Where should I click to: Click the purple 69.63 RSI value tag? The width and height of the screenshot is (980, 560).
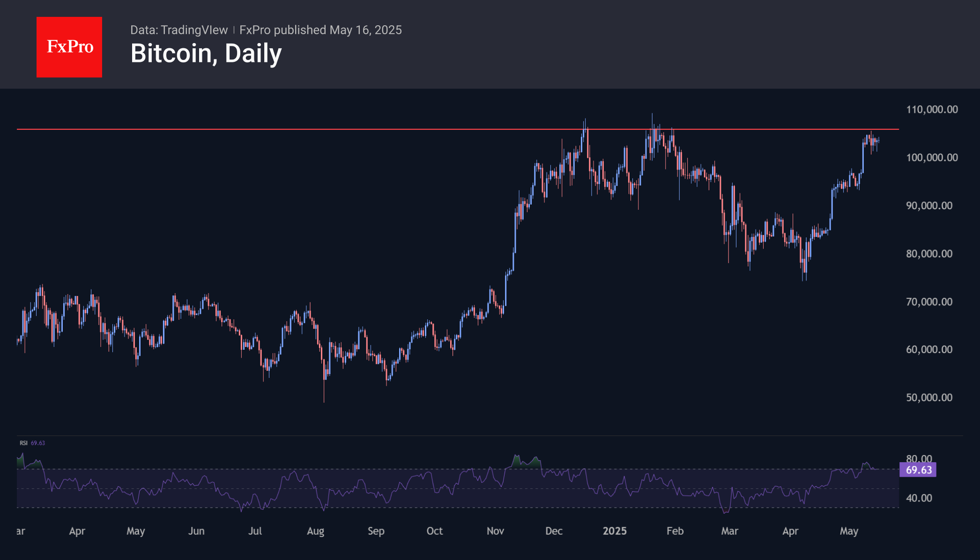point(918,470)
